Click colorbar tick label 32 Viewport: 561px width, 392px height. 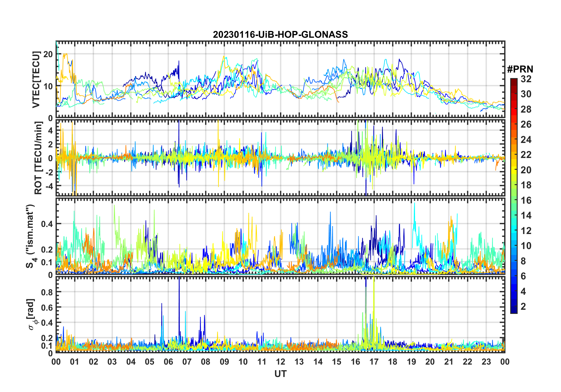tap(526, 79)
